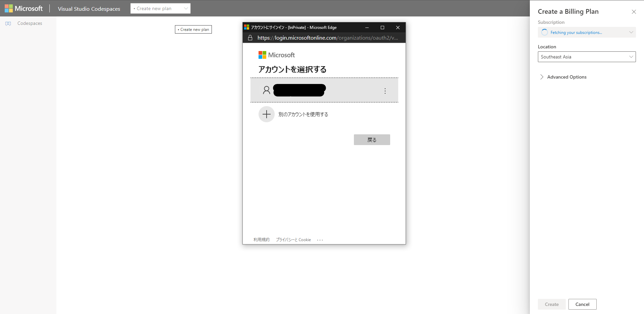644x314 pixels.
Task: Choose 別のアカウントを使用する option
Action: [303, 115]
